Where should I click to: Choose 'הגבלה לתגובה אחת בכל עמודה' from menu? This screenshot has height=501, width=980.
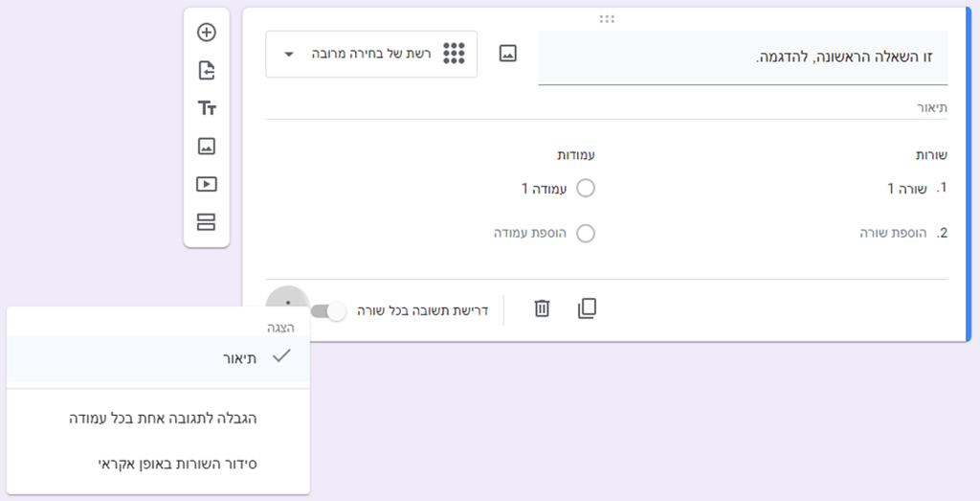click(158, 419)
